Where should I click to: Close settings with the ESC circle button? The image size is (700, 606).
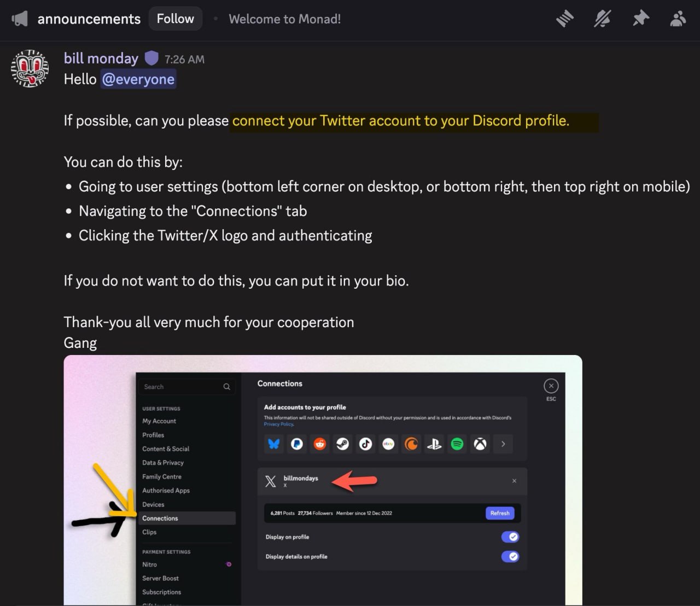coord(551,386)
